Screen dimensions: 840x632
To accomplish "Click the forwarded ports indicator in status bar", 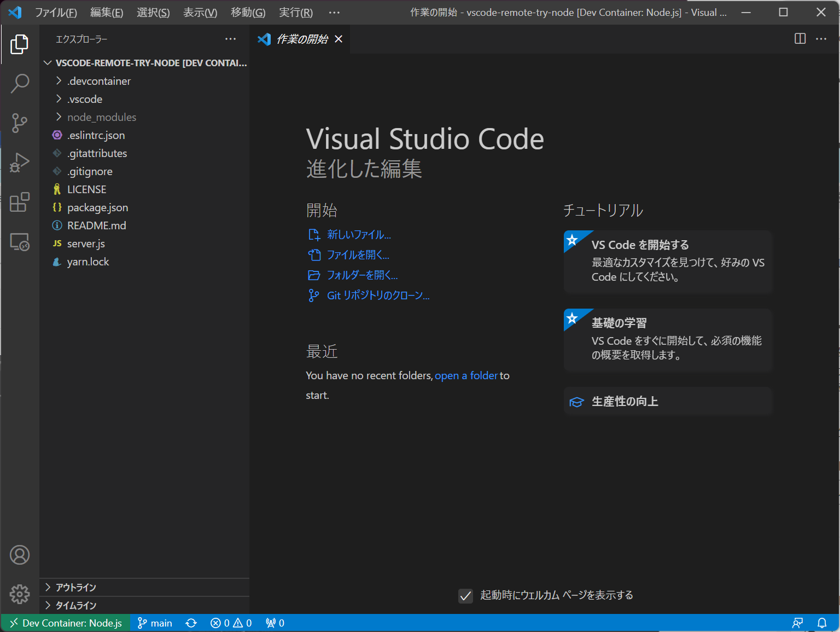I will coord(275,623).
